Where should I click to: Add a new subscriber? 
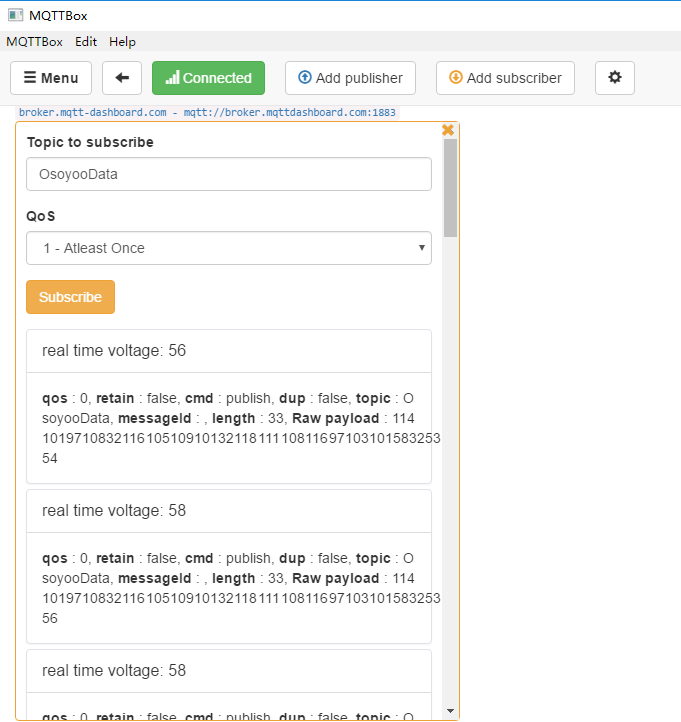(x=505, y=78)
